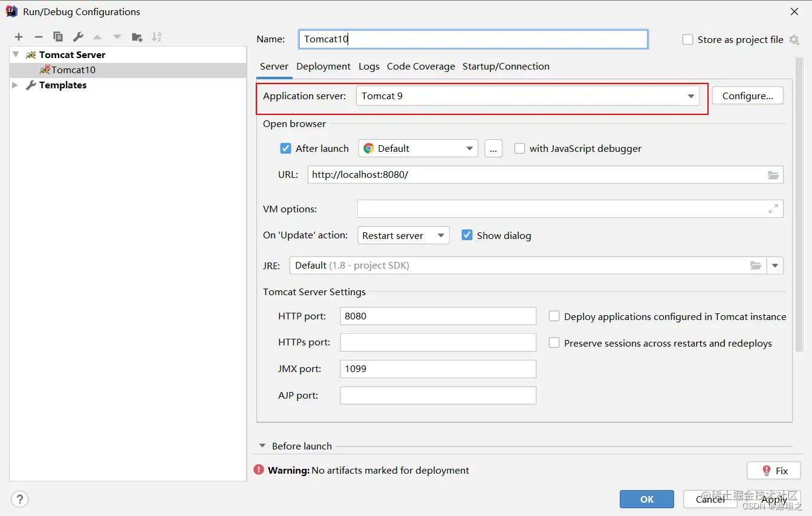The image size is (812, 516).
Task: Click Configure... button
Action: (747, 96)
